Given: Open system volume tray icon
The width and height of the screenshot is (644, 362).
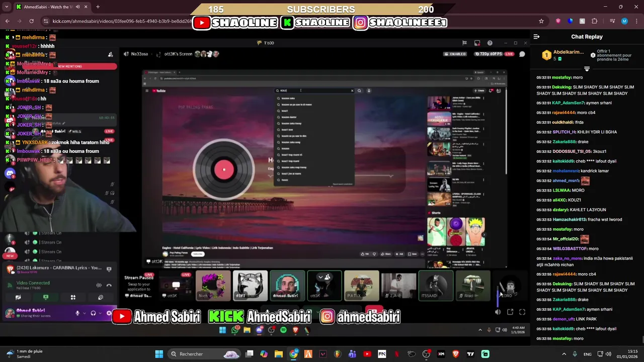Looking at the screenshot, I should coord(608,354).
